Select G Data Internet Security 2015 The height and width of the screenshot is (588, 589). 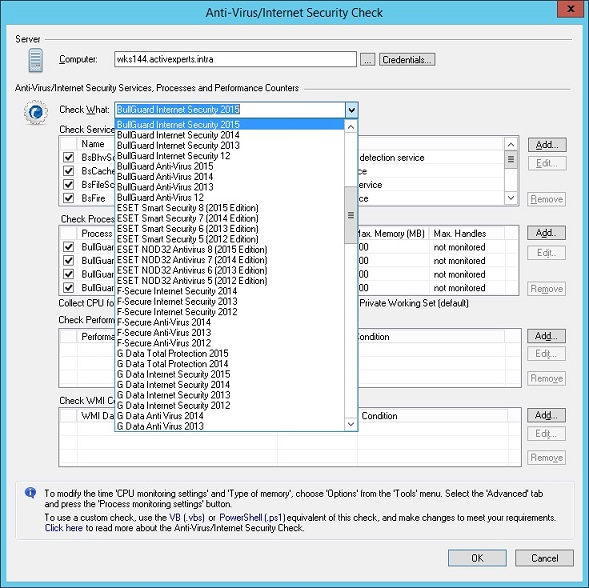[x=230, y=374]
